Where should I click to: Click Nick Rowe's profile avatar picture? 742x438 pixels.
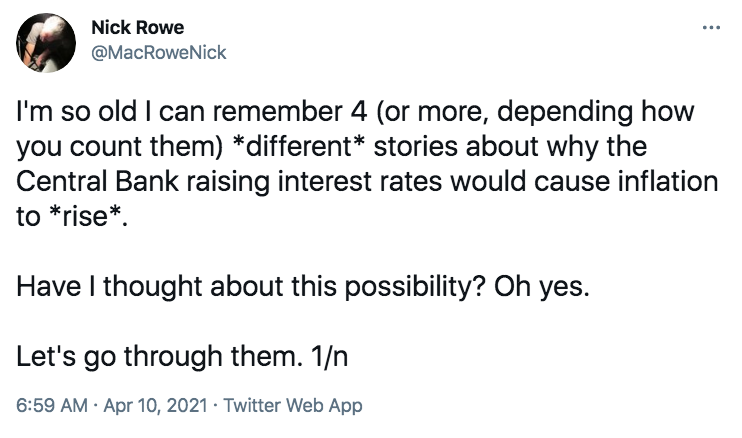45,43
